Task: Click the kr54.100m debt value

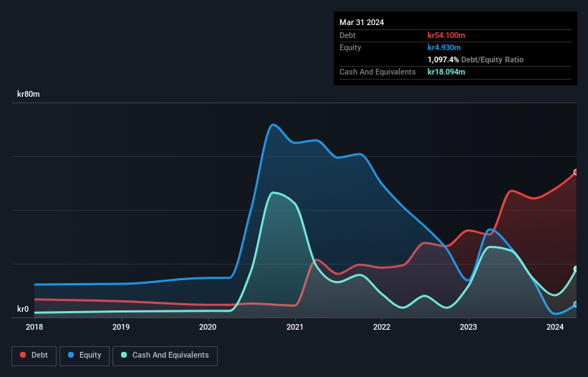Action: pos(446,35)
